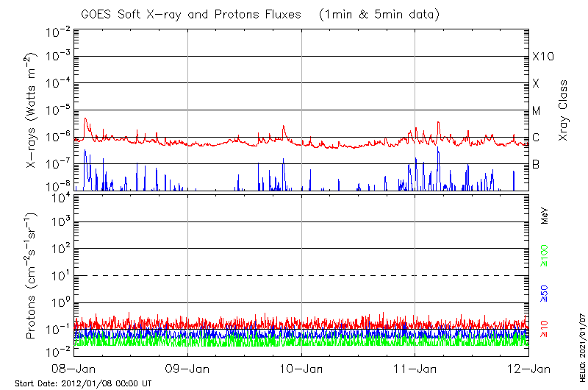
Task: Click the blue ≥50 MeV legend label
Action: coord(545,294)
